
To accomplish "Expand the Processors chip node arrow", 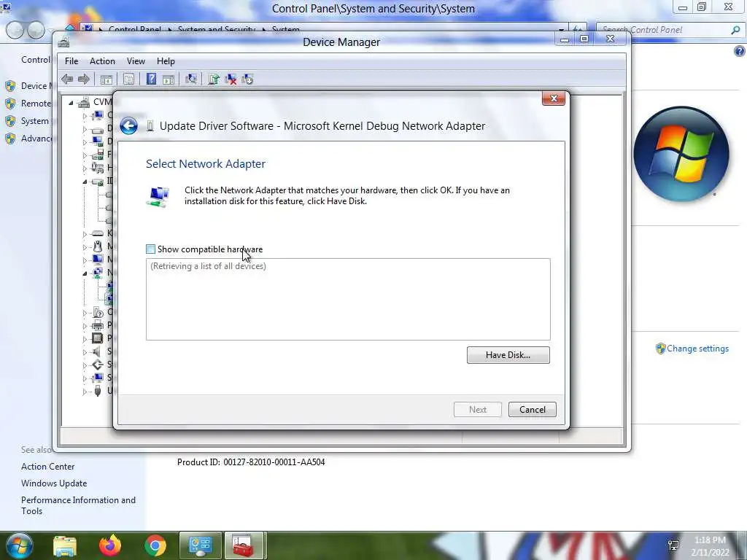I will coord(85,338).
